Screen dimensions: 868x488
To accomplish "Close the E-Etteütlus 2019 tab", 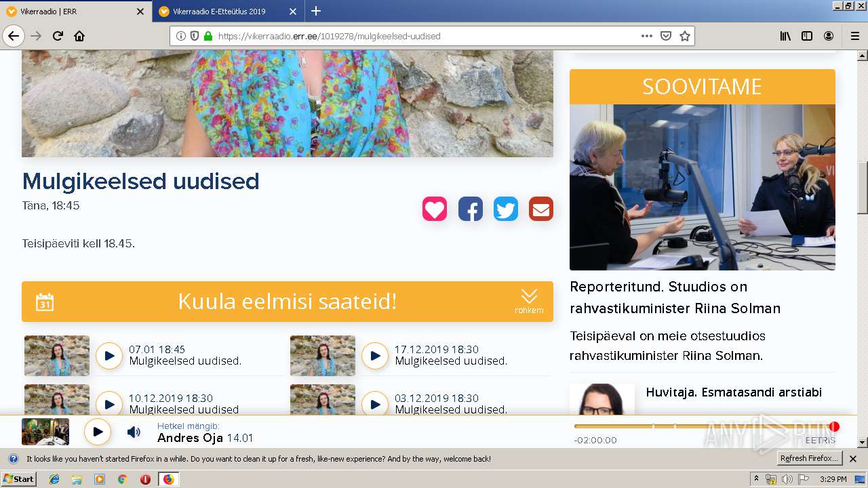I will pyautogui.click(x=292, y=12).
